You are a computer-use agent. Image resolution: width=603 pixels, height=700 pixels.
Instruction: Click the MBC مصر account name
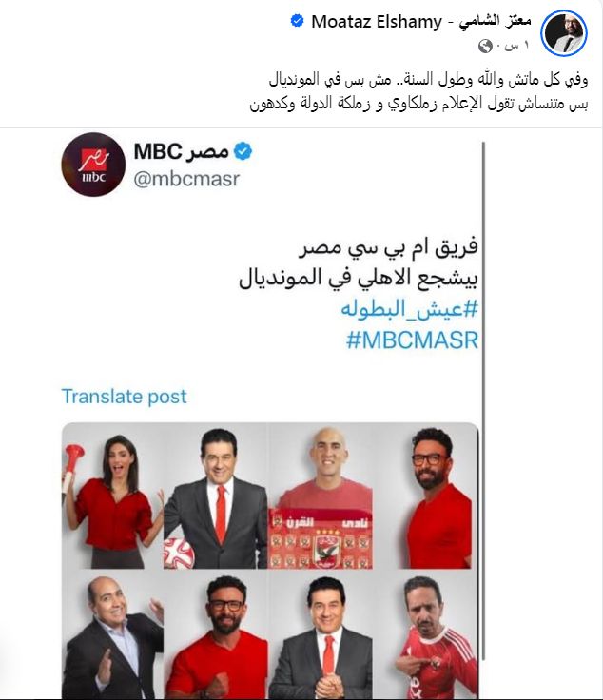point(181,151)
